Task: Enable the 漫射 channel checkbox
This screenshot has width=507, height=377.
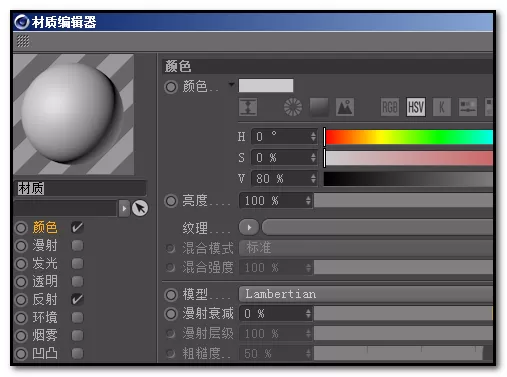Action: click(x=77, y=246)
